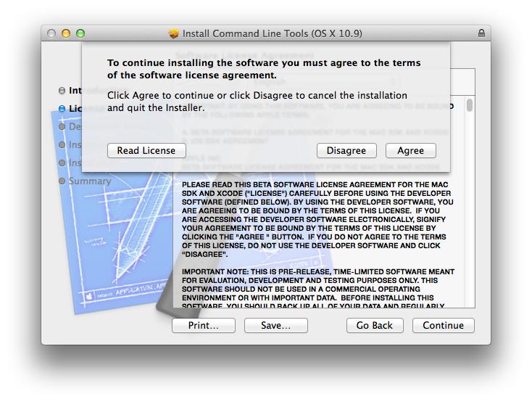Screen dimensions: 532x402
Task: Select the Introduction step bullet
Action: tap(62, 91)
